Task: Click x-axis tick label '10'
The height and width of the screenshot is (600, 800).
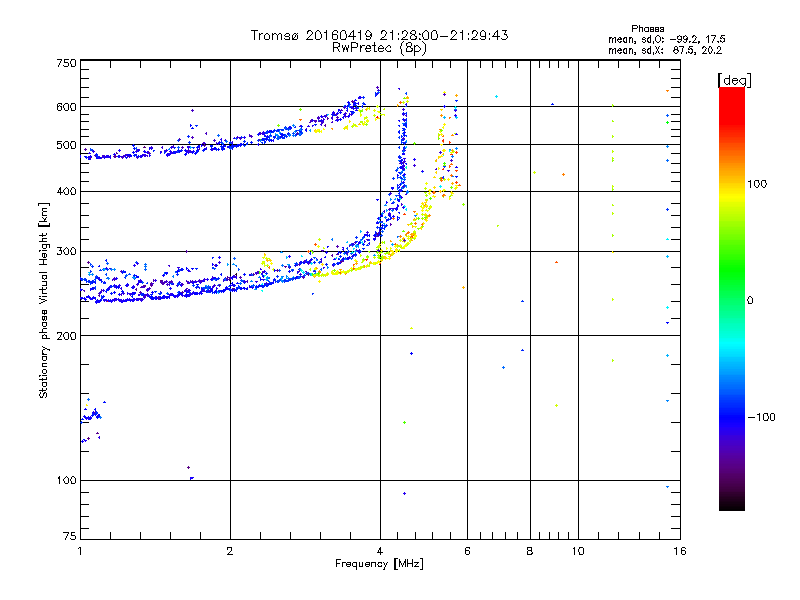Action: [x=578, y=551]
